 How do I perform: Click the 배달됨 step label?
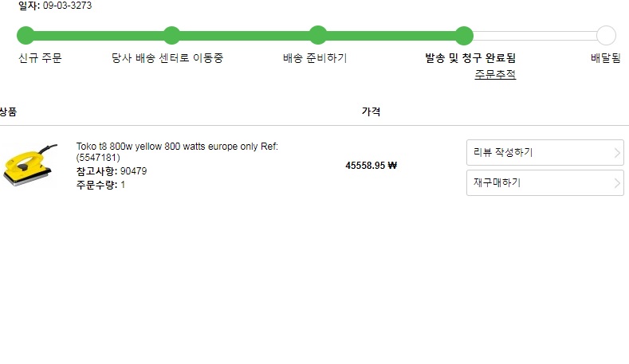(x=605, y=58)
